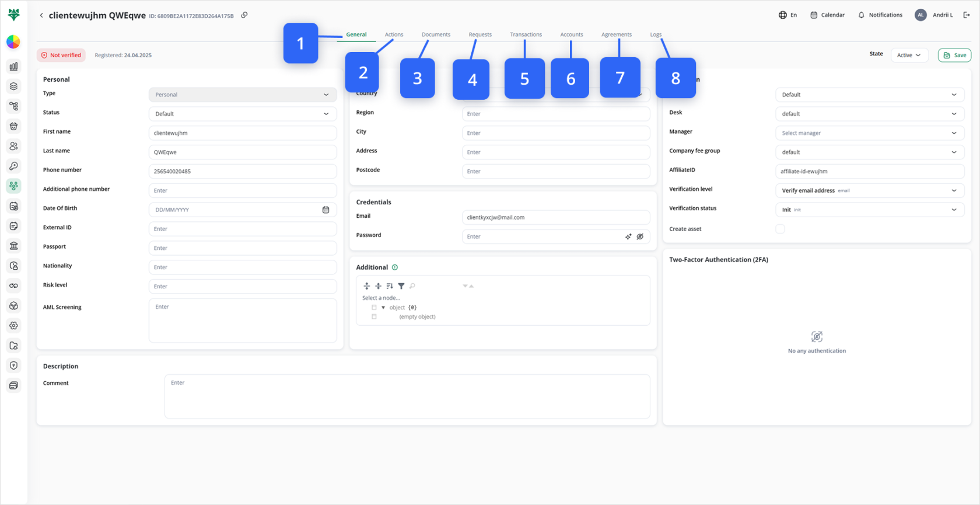Image resolution: width=980 pixels, height=505 pixels.
Task: Click the Passport input field
Action: [x=243, y=248]
